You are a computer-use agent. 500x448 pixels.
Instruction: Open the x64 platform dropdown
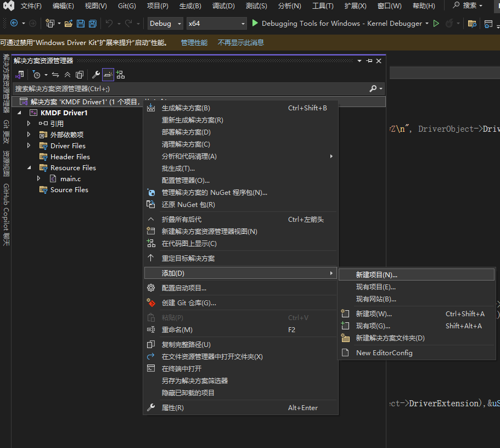click(x=216, y=23)
